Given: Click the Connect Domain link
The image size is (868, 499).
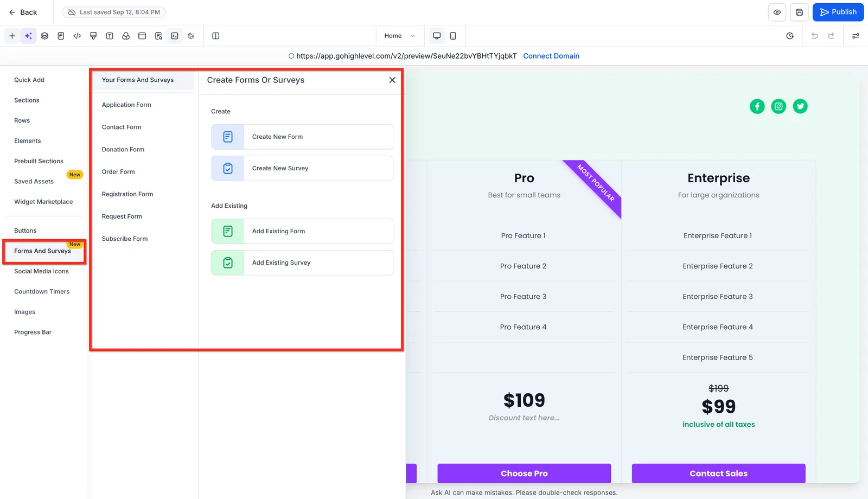Looking at the screenshot, I should [551, 56].
